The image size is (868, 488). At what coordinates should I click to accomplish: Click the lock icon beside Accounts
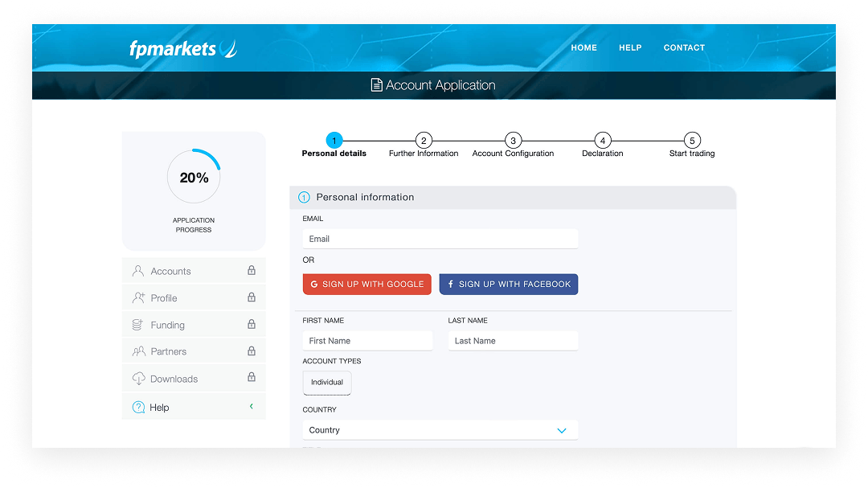click(252, 271)
